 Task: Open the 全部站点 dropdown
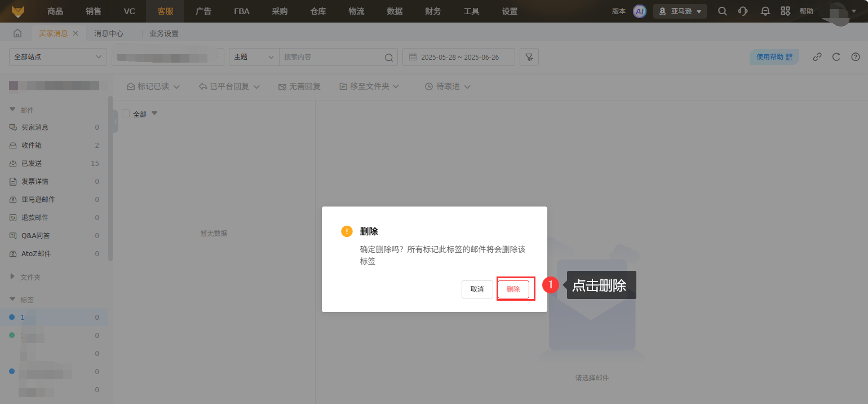click(58, 57)
